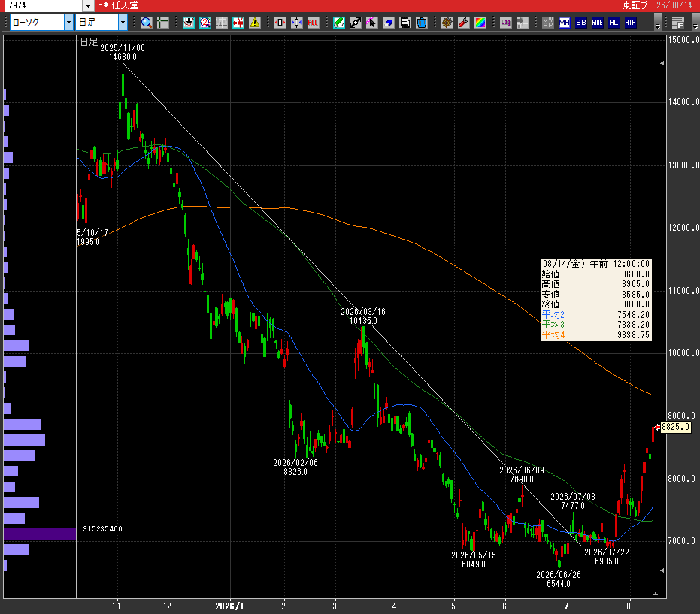The height and width of the screenshot is (614, 700).
Task: Select the trendline drawing tool
Action: click(356, 23)
